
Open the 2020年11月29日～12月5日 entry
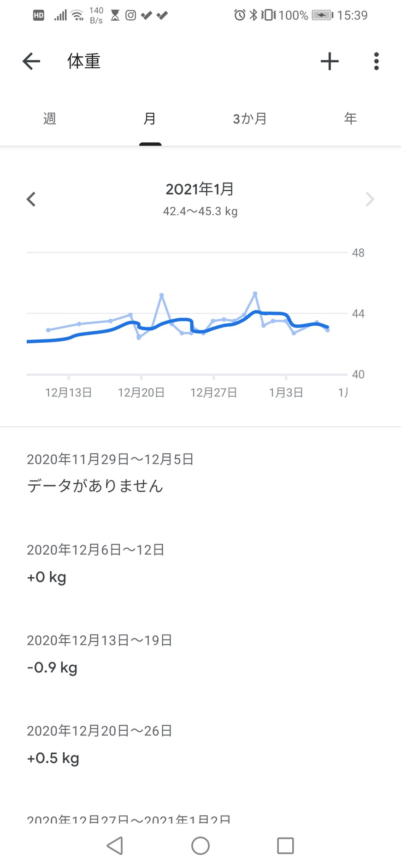tap(111, 472)
